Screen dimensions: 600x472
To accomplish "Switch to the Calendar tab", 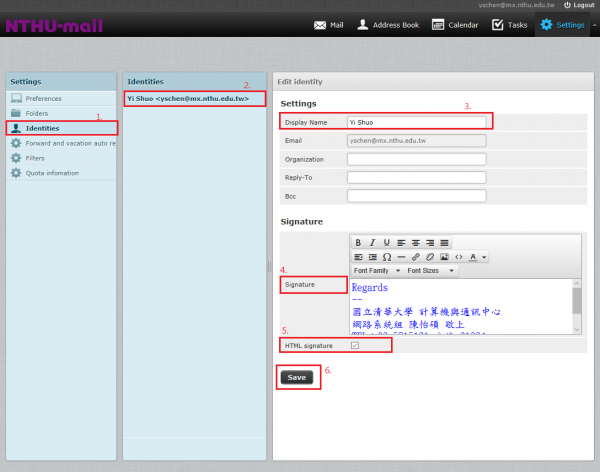I will click(455, 24).
